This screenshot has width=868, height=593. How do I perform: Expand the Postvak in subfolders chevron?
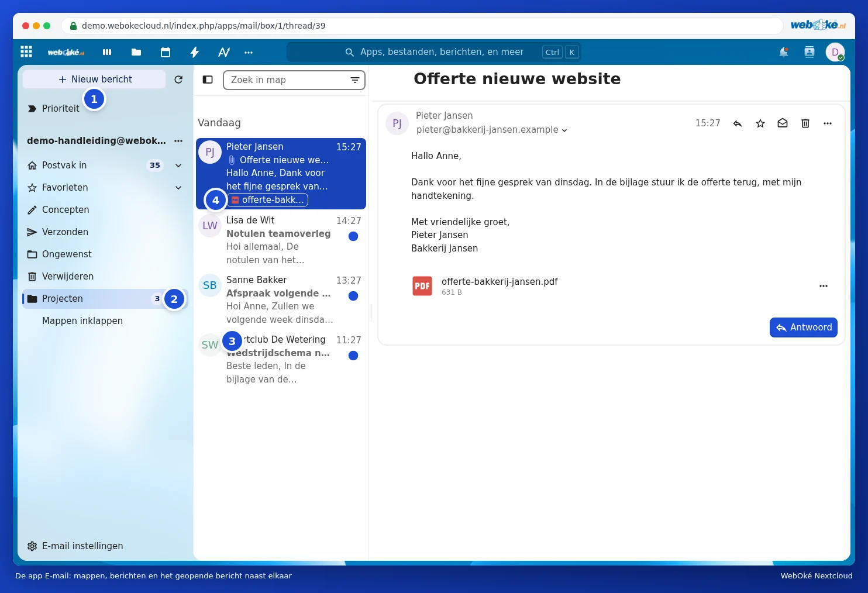[178, 166]
